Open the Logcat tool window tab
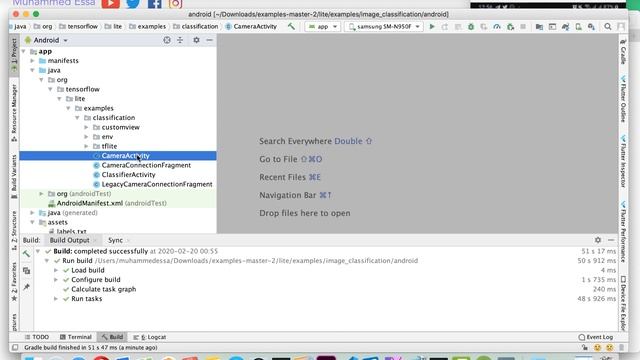640x360 pixels. (150, 337)
